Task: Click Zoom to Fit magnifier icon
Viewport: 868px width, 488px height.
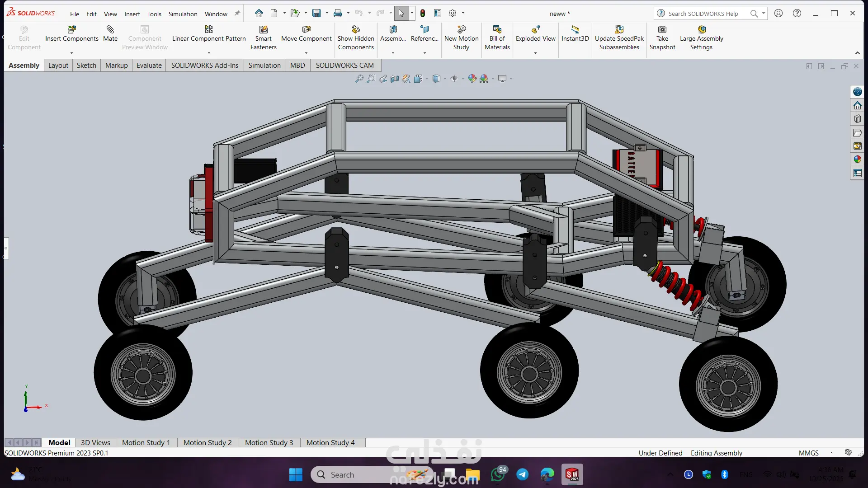Action: pyautogui.click(x=359, y=79)
